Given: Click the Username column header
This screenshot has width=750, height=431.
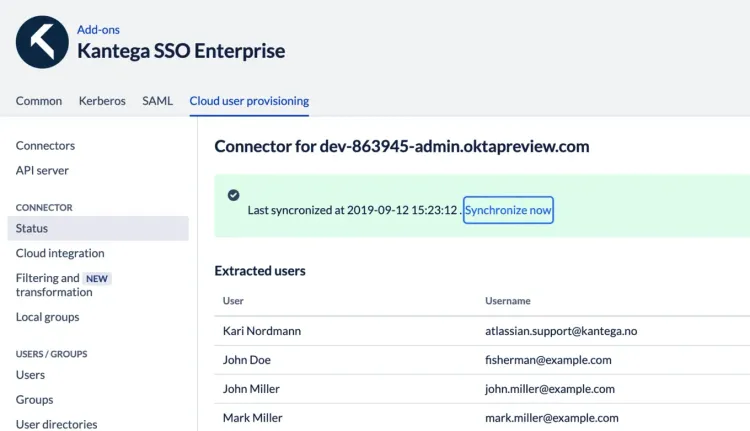Looking at the screenshot, I should point(507,301).
